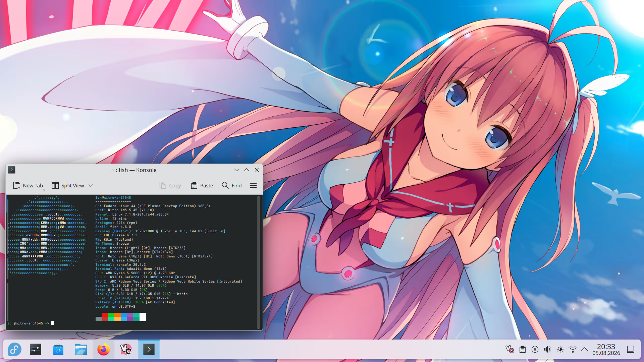The height and width of the screenshot is (362, 644).
Task: Click the "Memory: 5.20 GiB" line
Action: pyautogui.click(x=131, y=286)
